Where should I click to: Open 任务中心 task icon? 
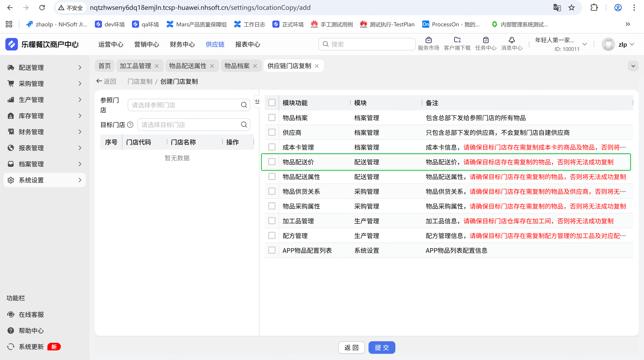point(485,40)
